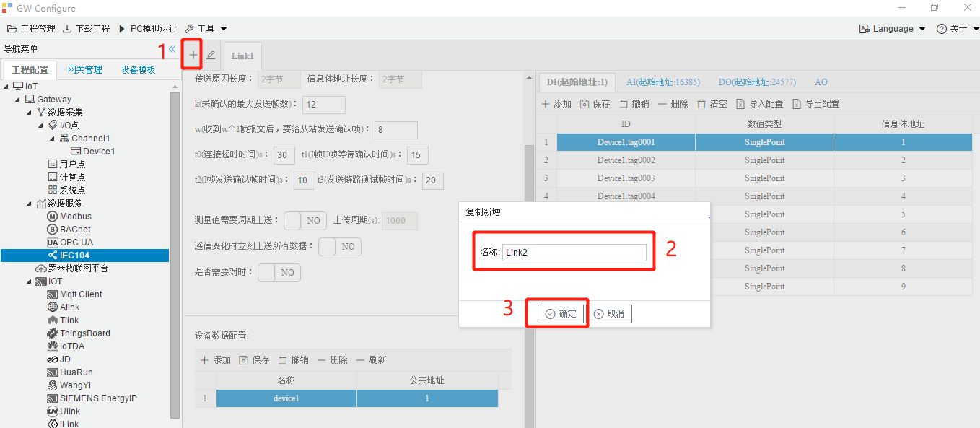
Task: Open Alink IoT item
Action: tap(63, 307)
